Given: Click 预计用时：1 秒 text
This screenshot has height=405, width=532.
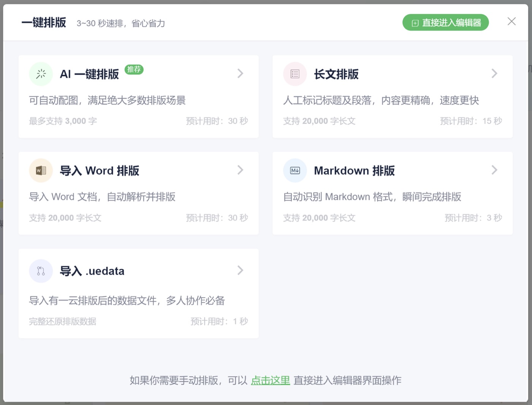Looking at the screenshot, I should click(219, 321).
